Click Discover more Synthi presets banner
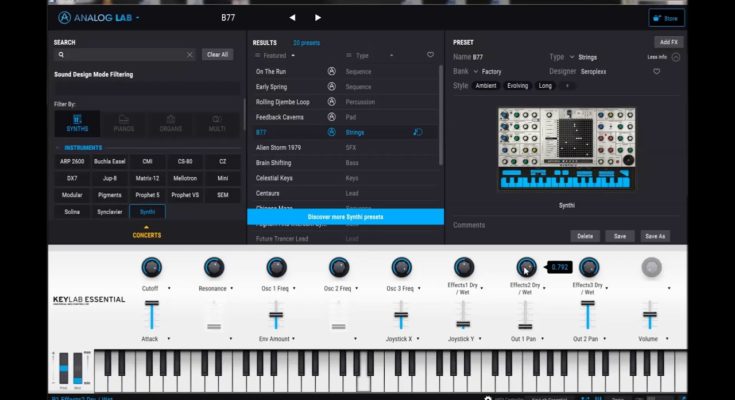Image resolution: width=735 pixels, height=400 pixels. (345, 217)
